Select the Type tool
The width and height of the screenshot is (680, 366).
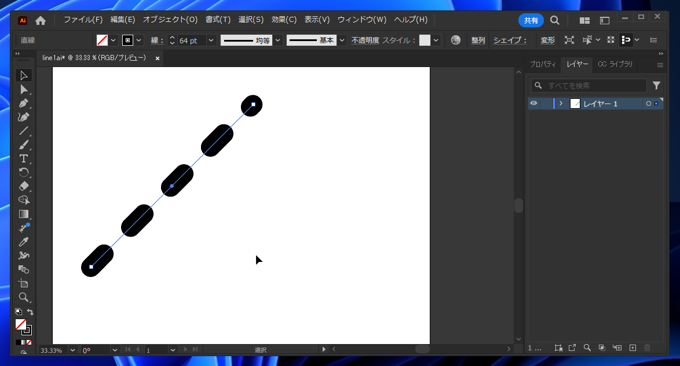24,159
